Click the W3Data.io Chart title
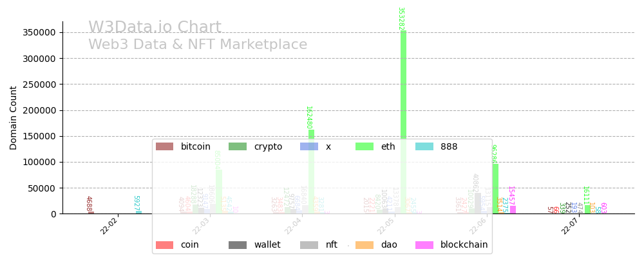644x258 pixels. point(155,28)
